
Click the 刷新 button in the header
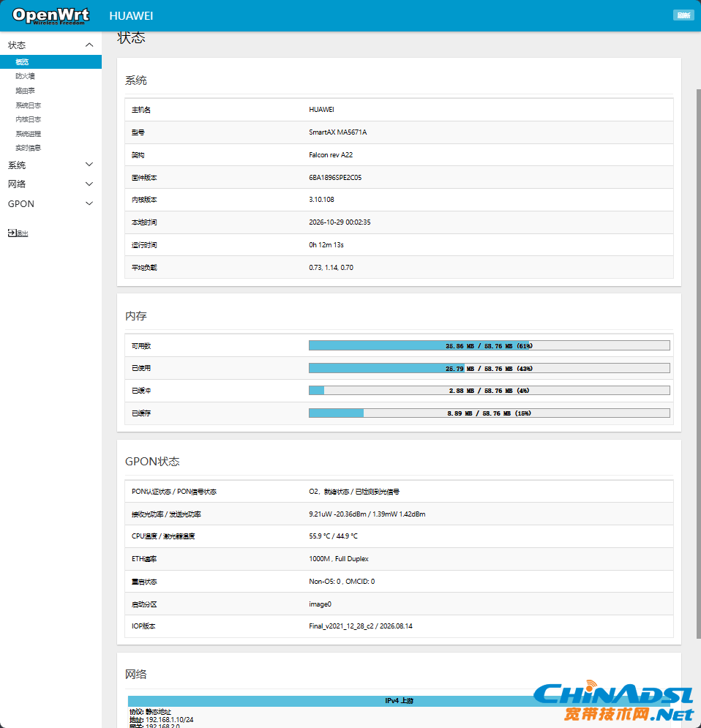683,15
